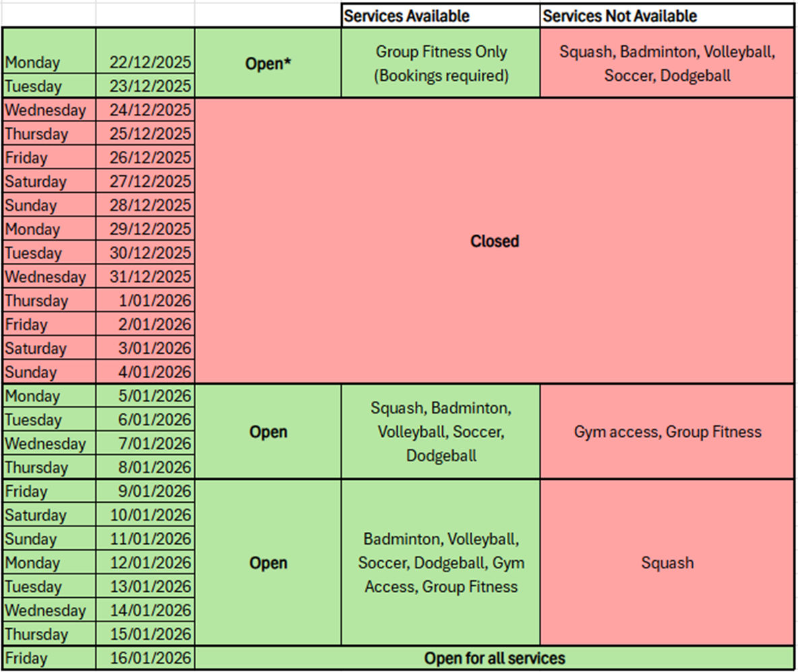This screenshot has height=672, width=798.
Task: Click the Wednesday cell beside 24/12/2025
Action: coord(49,110)
